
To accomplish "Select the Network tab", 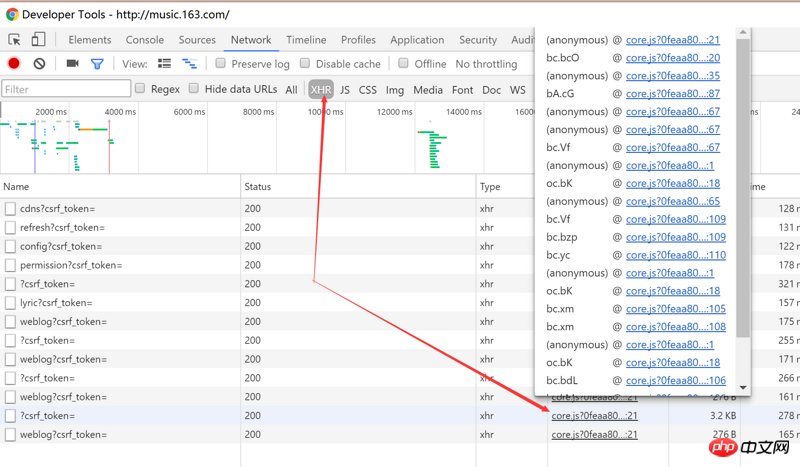I will (251, 40).
